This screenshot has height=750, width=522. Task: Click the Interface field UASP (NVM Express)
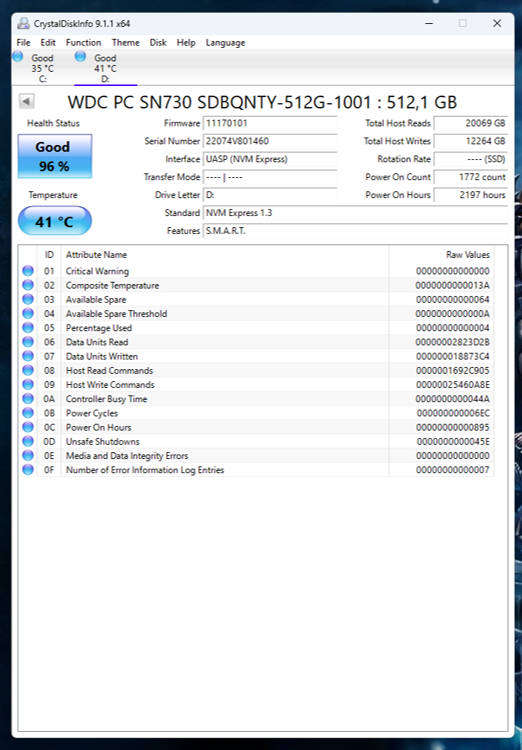(270, 159)
